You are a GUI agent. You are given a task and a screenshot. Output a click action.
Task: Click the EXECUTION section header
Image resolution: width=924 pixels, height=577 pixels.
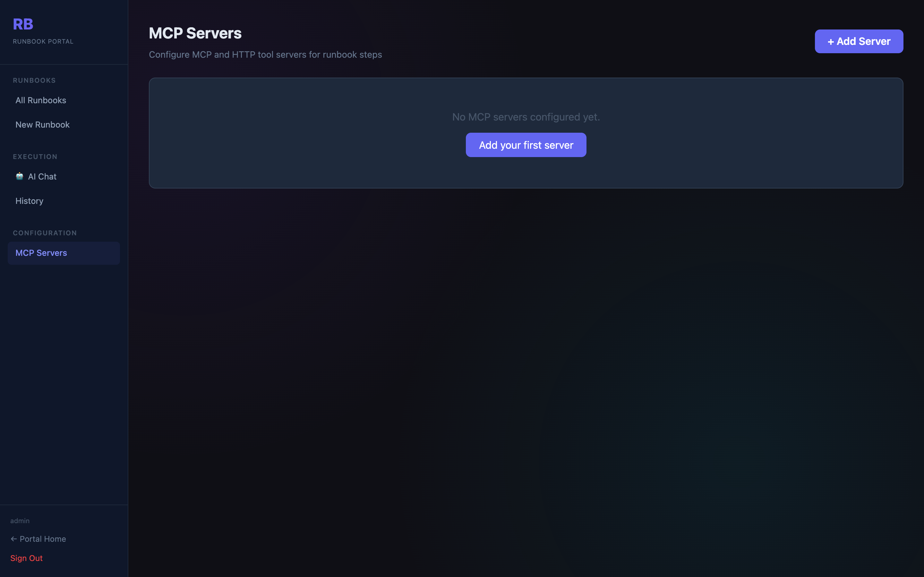click(35, 156)
